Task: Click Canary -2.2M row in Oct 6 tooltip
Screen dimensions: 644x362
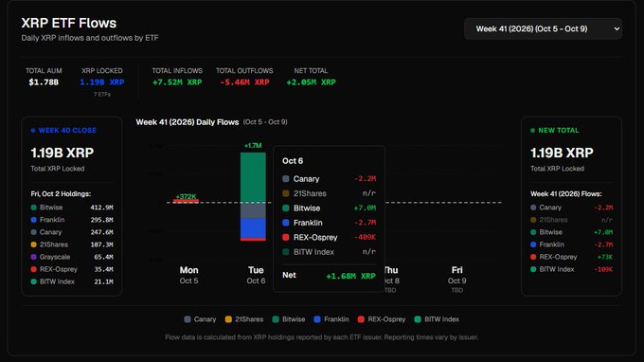Action: [329, 179]
